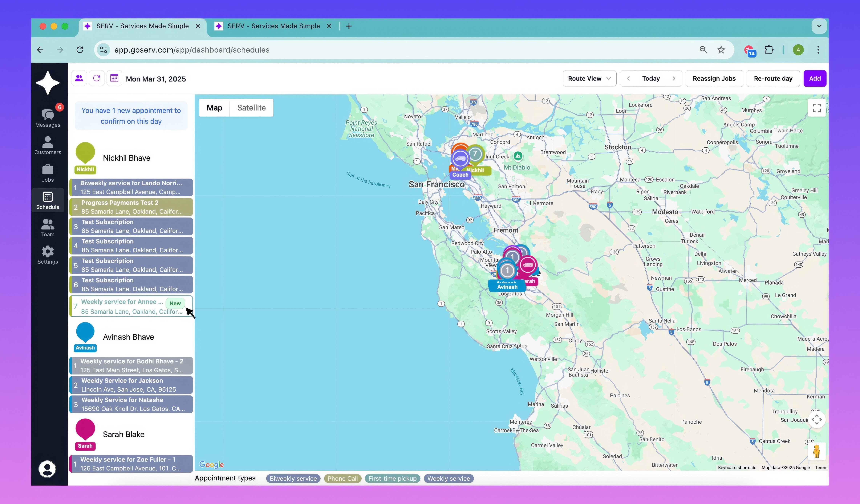
Task: Go to next day arrow
Action: 674,78
